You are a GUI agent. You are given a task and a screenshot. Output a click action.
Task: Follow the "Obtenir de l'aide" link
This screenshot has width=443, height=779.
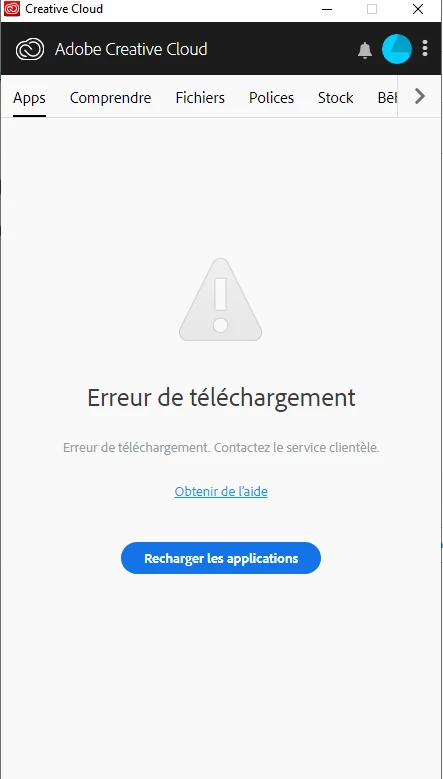(221, 491)
